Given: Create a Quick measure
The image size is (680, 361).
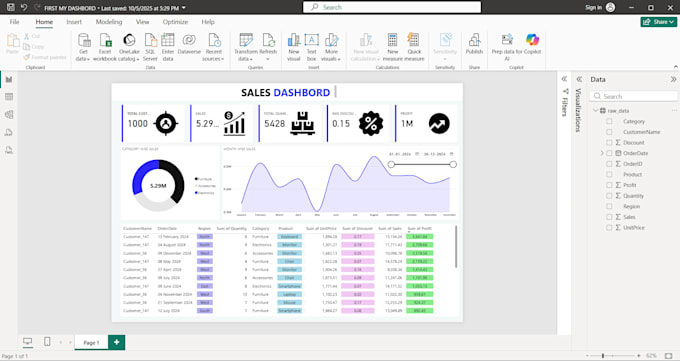Looking at the screenshot, I should 414,47.
